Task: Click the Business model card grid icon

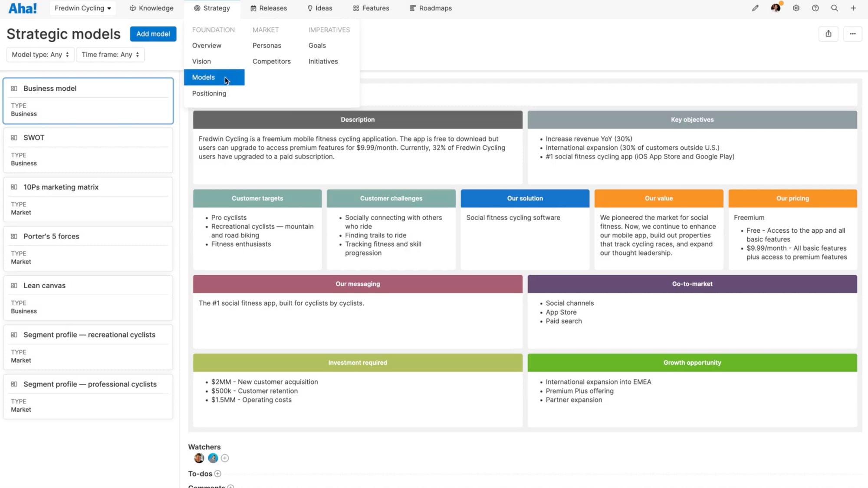Action: [x=14, y=89]
